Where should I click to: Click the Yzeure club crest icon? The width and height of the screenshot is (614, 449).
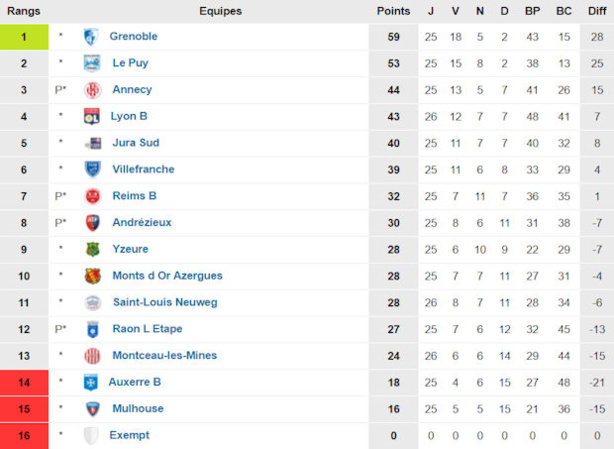(92, 249)
